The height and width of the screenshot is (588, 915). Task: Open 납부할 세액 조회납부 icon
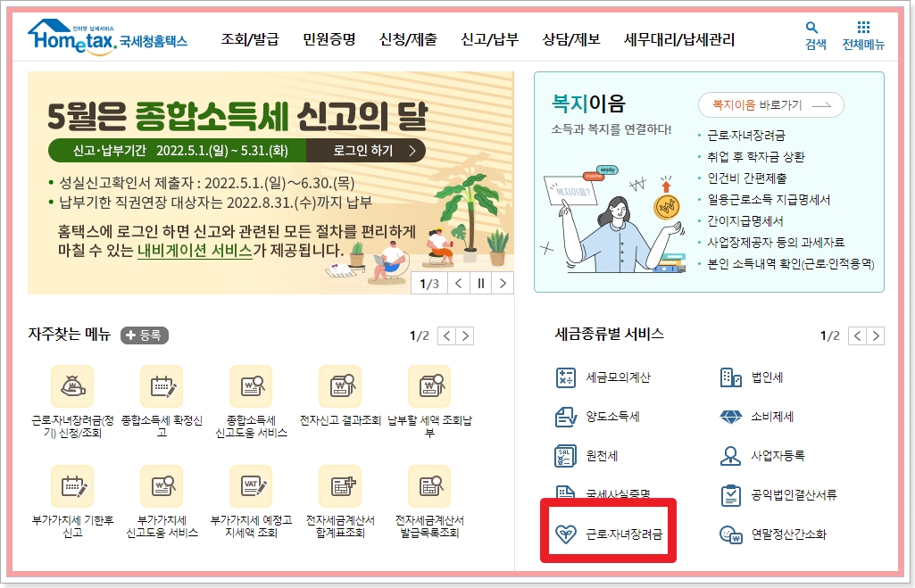coord(429,386)
